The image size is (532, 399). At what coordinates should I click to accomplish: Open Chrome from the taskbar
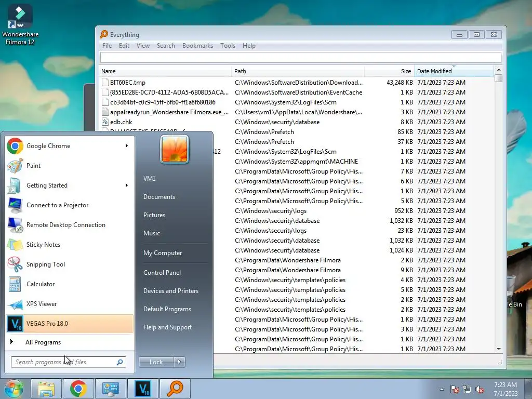[x=78, y=389]
